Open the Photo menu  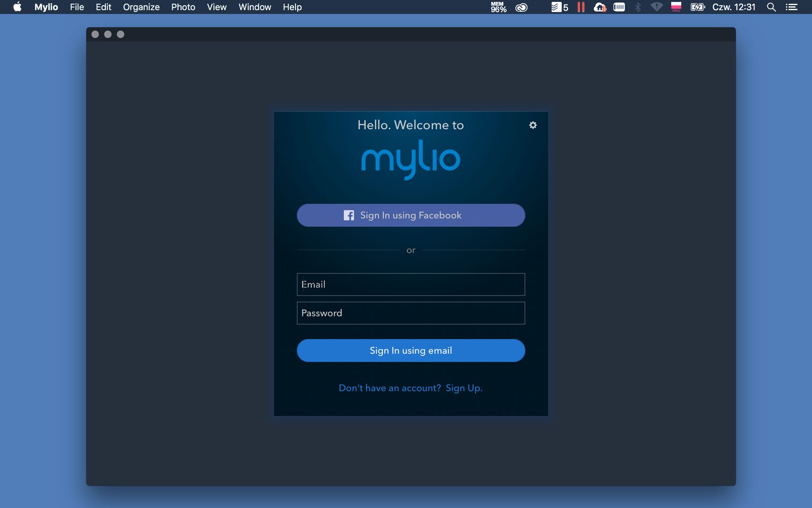point(183,7)
